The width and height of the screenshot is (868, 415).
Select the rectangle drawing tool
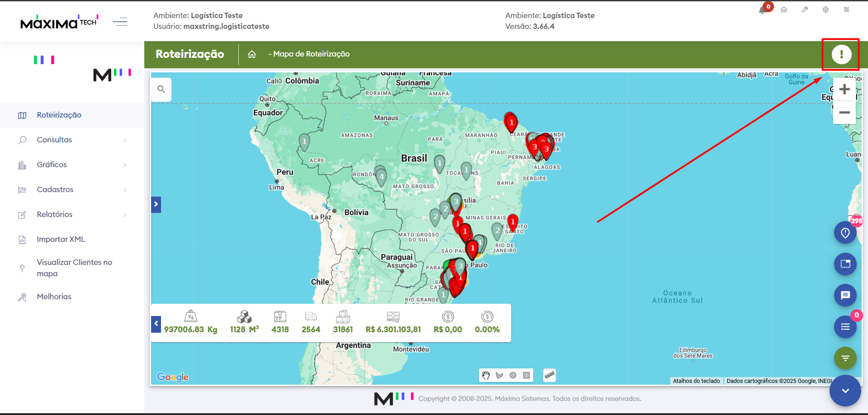pyautogui.click(x=526, y=375)
